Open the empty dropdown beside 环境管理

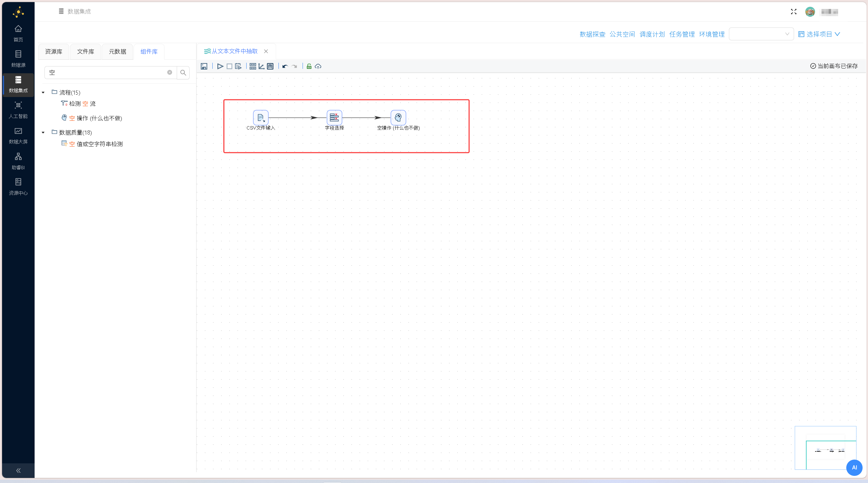(x=761, y=34)
